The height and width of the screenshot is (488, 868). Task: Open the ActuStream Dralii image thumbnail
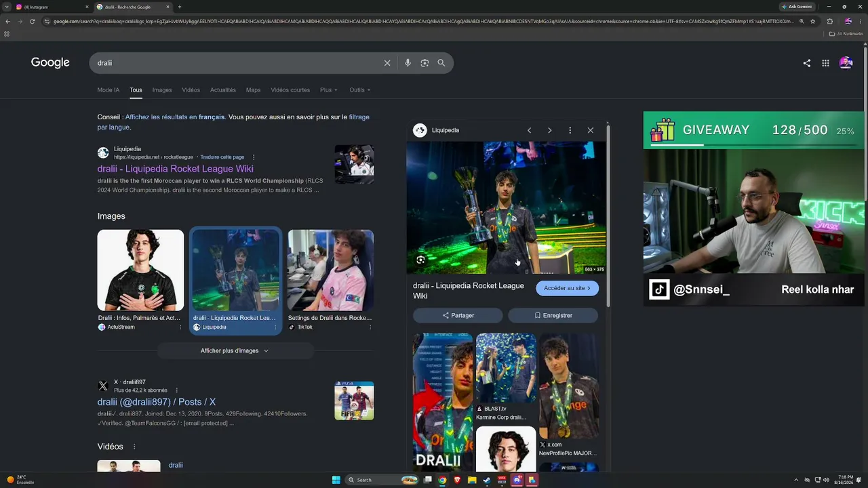pos(140,270)
